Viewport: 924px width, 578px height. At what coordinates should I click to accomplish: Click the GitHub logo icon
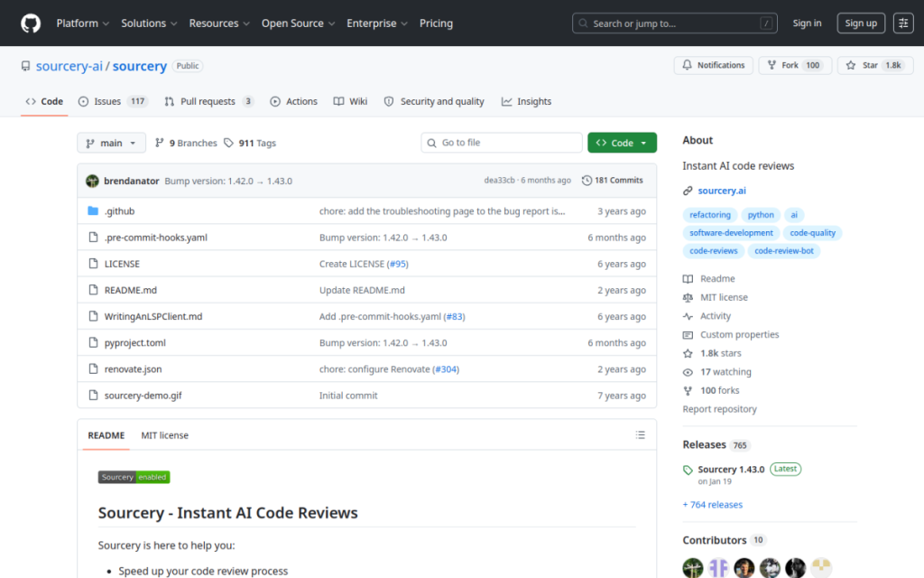click(31, 23)
